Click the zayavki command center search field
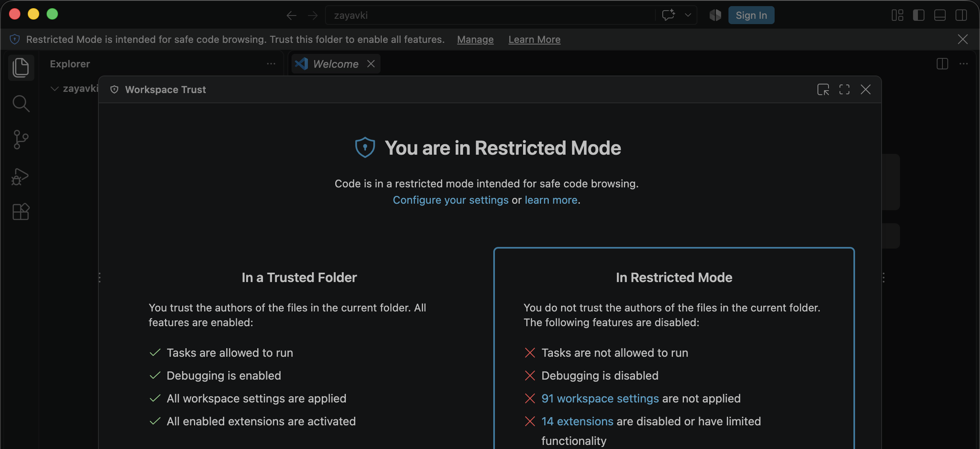 click(x=490, y=15)
